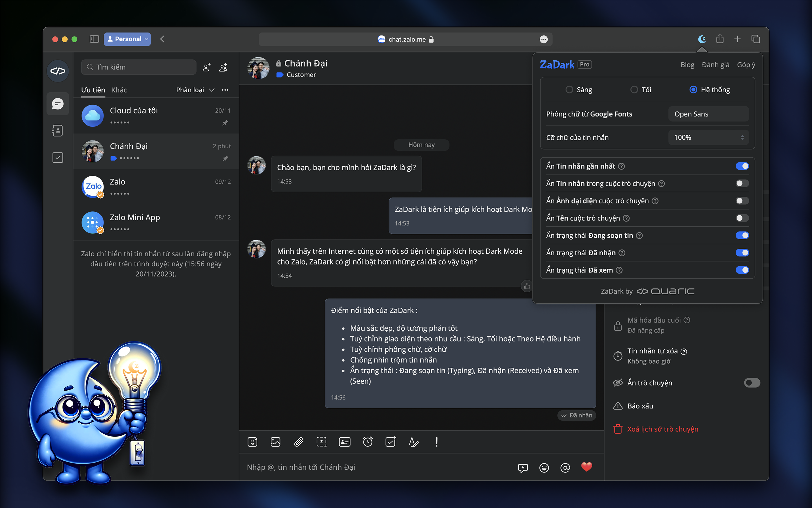Open the Zalo official conversation
This screenshot has width=812, height=508.
tap(156, 187)
